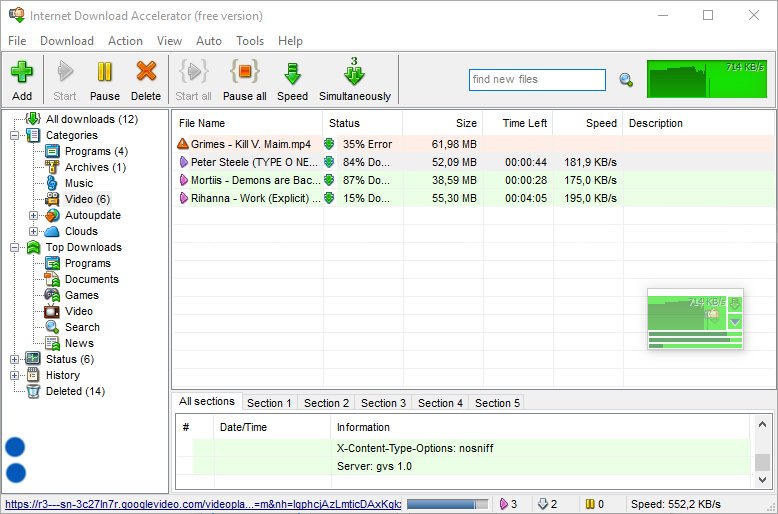Click the Top Downloads Video TV icon

(52, 311)
